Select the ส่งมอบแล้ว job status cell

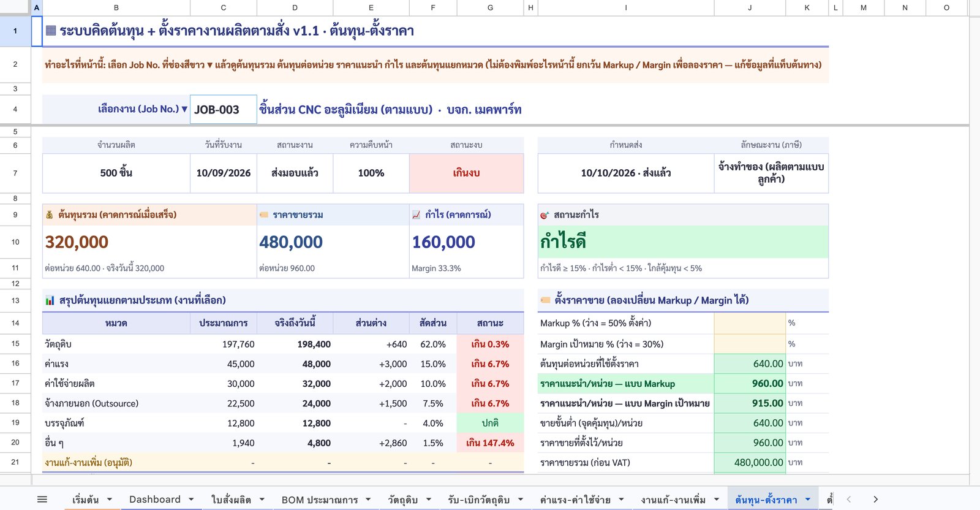295,173
